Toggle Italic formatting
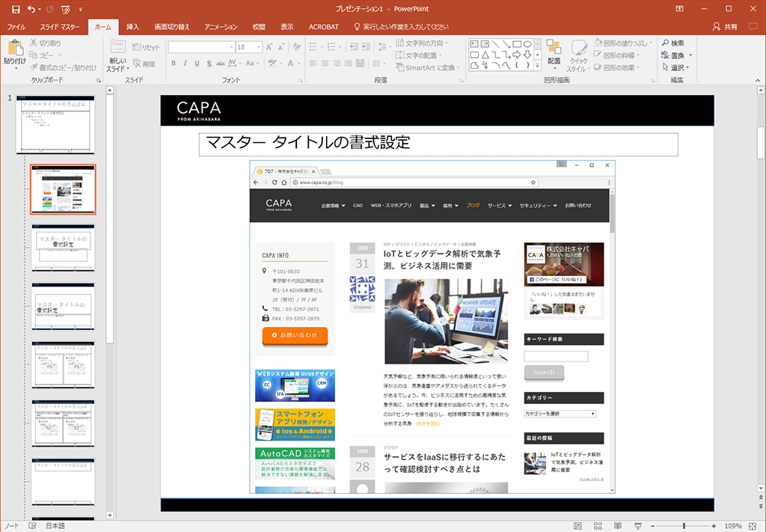766x532 pixels. (186, 63)
